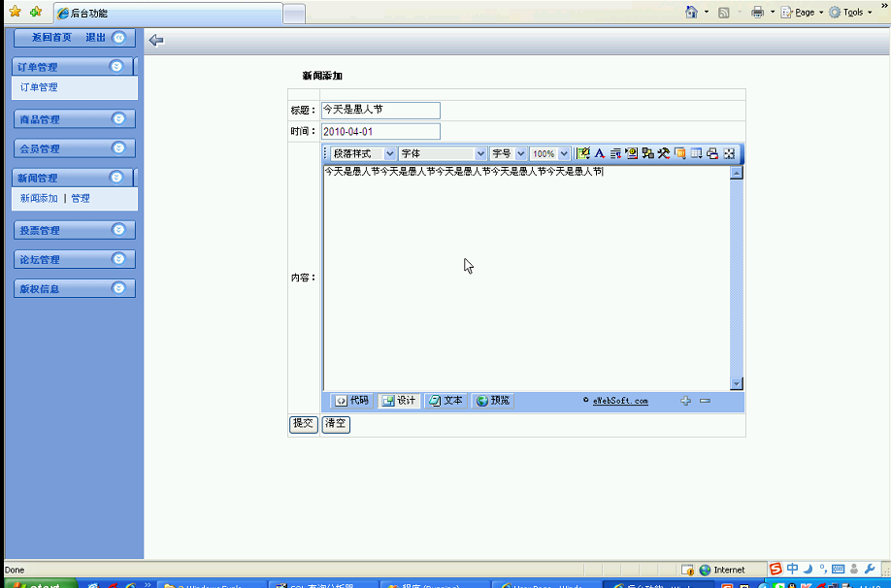Click the add to favorites icon
The width and height of the screenshot is (891, 588).
36,12
